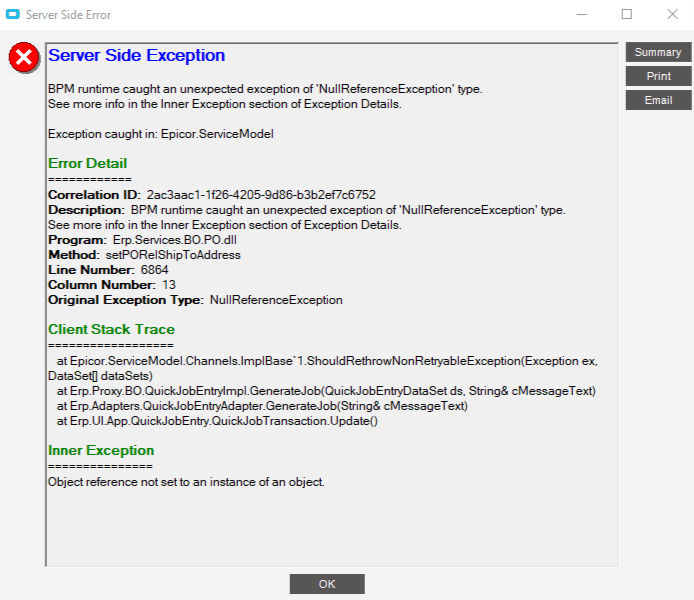This screenshot has width=694, height=600.
Task: Print the error details
Action: coord(658,76)
